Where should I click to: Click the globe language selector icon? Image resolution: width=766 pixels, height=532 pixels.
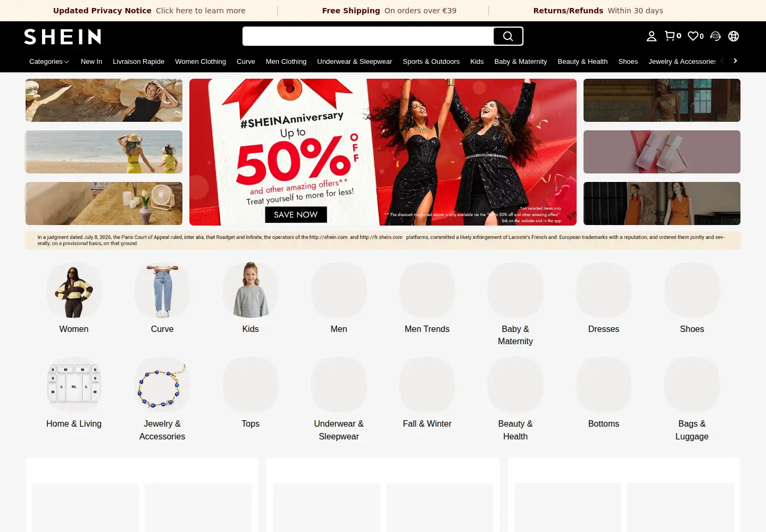(x=734, y=36)
